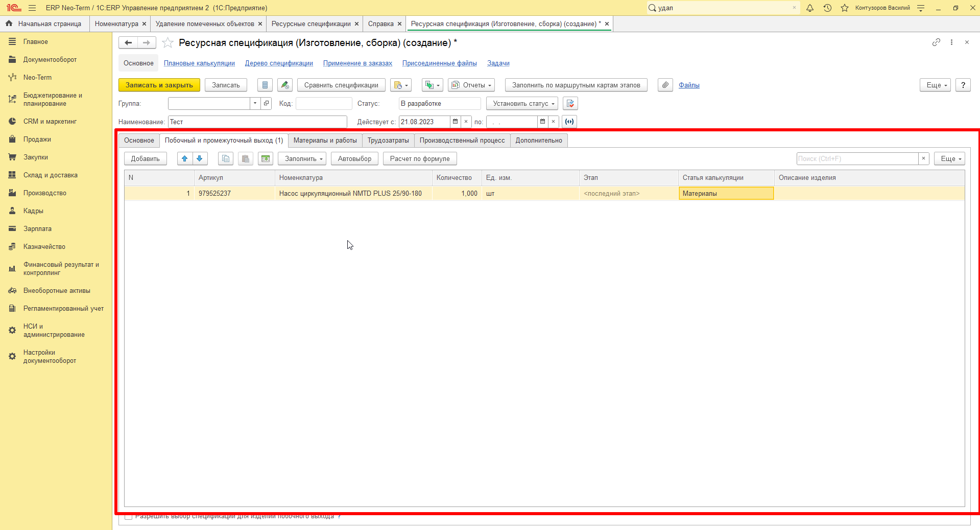Expand the Группа dropdown arrow
The image size is (980, 530).
point(255,103)
